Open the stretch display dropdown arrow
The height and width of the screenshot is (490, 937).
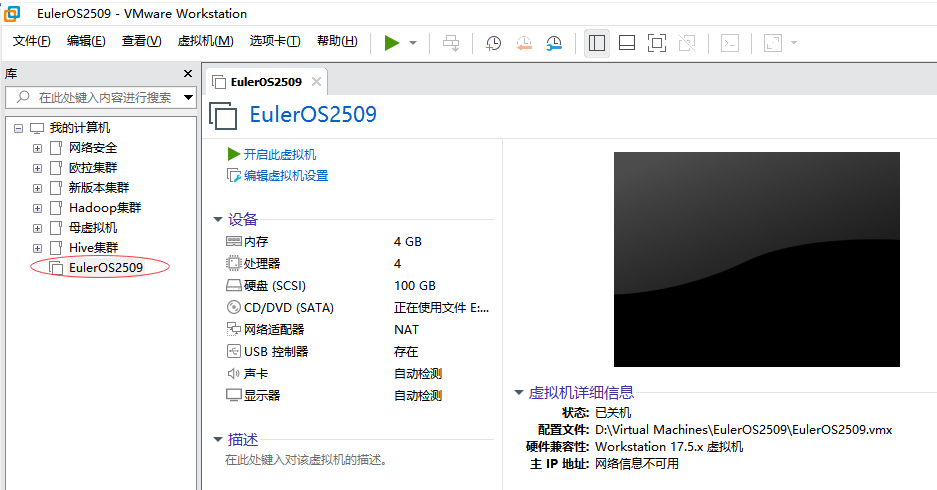pos(794,43)
